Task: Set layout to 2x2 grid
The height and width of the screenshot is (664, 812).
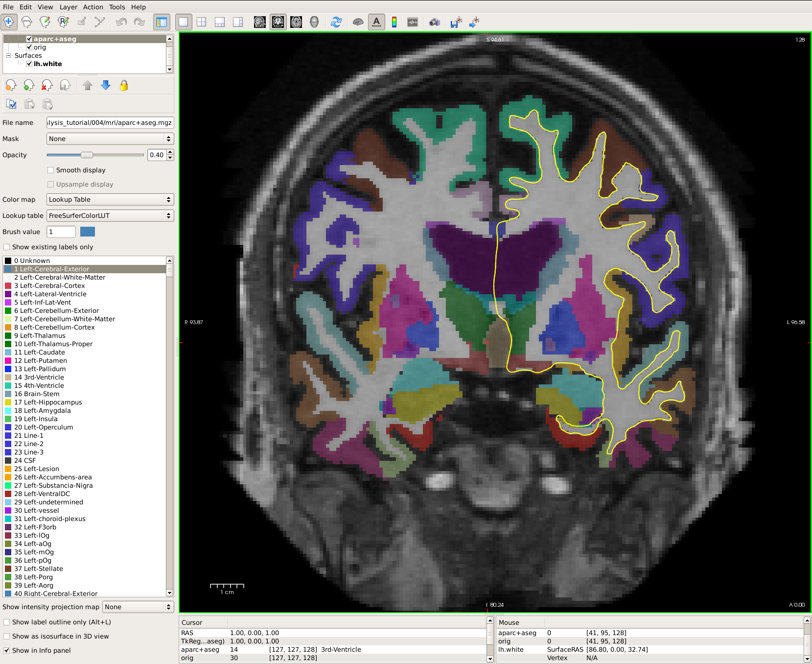Action: pyautogui.click(x=201, y=22)
